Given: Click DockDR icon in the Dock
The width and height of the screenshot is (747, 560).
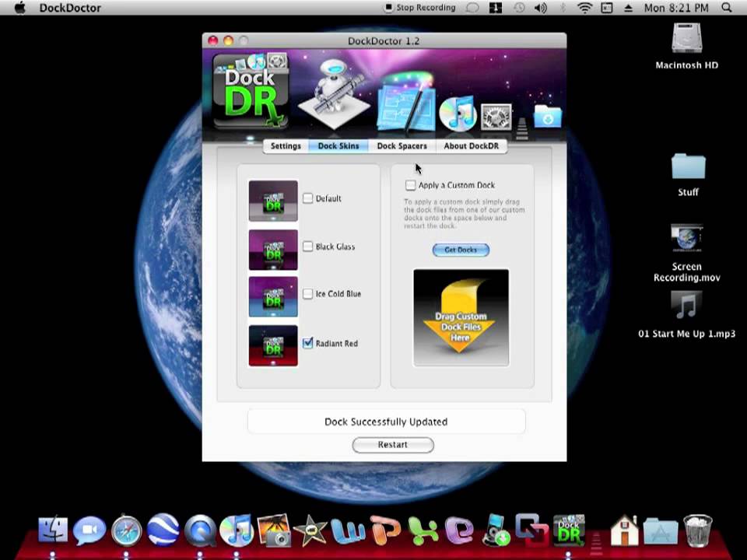Looking at the screenshot, I should point(568,530).
